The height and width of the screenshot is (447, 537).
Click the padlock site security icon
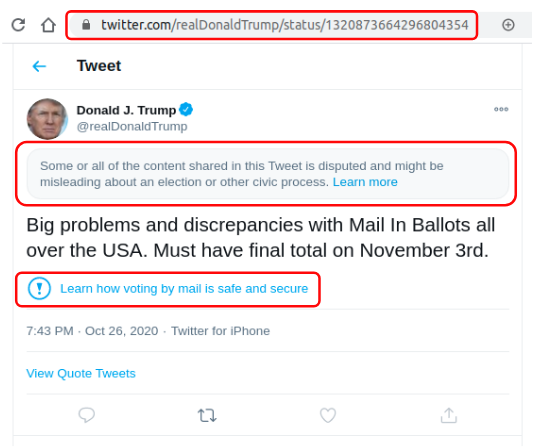(x=86, y=25)
